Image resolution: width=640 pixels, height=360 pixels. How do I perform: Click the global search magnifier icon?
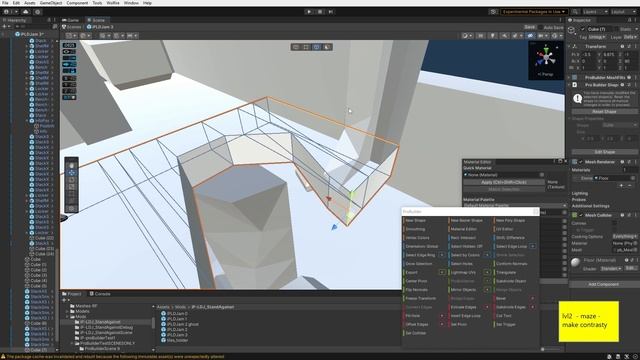(575, 12)
